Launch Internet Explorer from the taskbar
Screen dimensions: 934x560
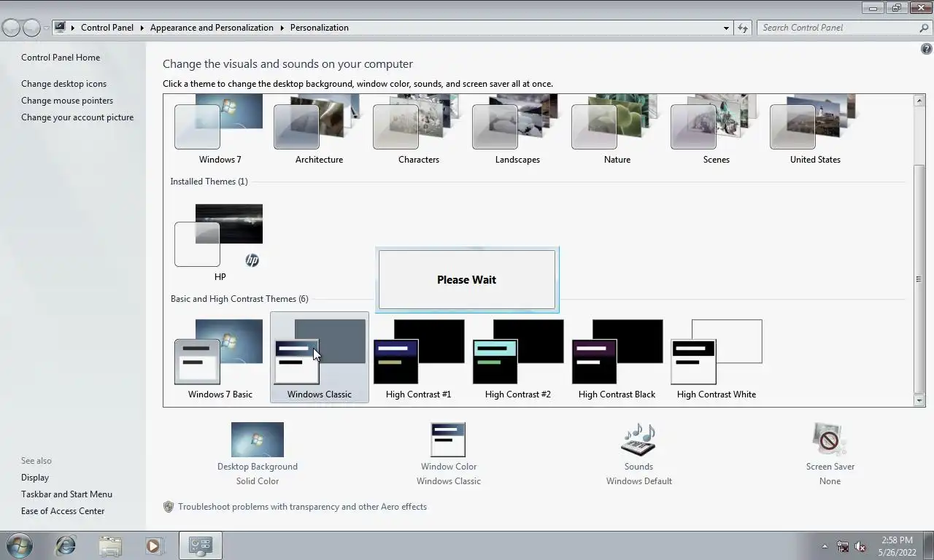(x=66, y=545)
